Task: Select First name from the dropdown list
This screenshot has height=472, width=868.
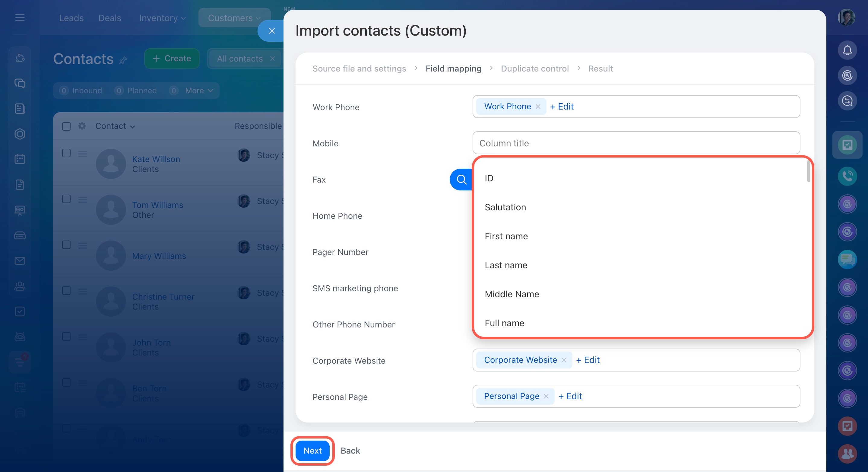Action: (x=506, y=236)
